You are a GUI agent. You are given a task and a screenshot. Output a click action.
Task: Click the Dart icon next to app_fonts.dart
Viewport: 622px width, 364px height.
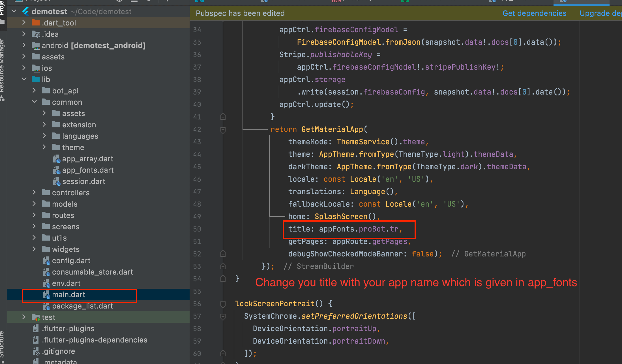click(x=56, y=170)
